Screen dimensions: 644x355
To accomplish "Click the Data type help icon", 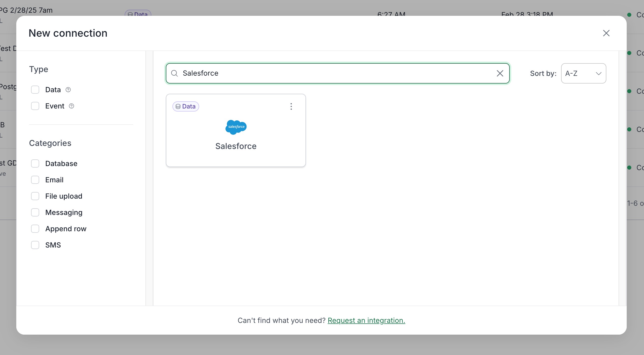I will 68,90.
